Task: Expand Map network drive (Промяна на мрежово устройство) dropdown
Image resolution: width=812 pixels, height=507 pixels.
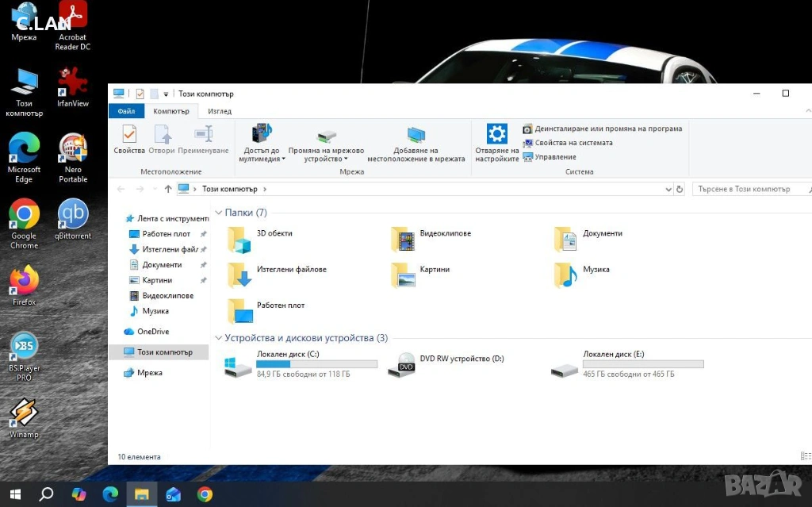Action: click(x=326, y=155)
